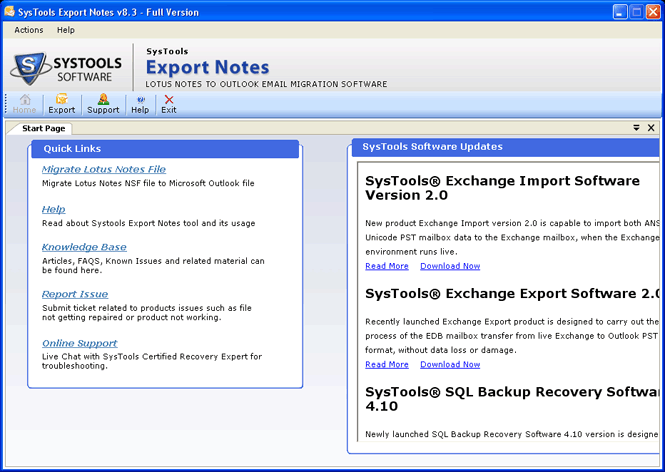Click Download Now under Exchange Export Software
Screen dimensions: 665x472
pyautogui.click(x=450, y=364)
